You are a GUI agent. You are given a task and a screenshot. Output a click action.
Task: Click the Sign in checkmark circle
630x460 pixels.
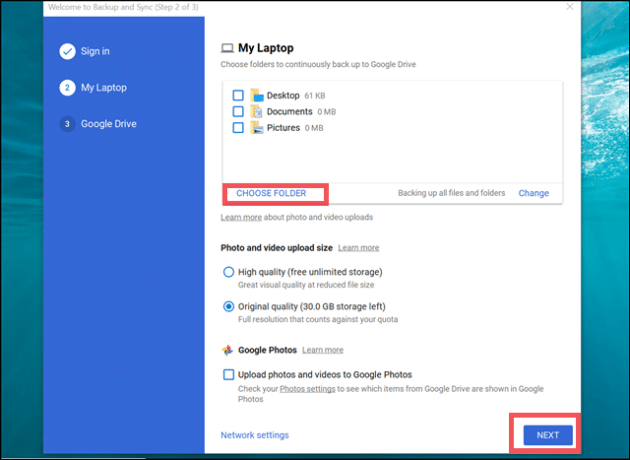tap(68, 51)
